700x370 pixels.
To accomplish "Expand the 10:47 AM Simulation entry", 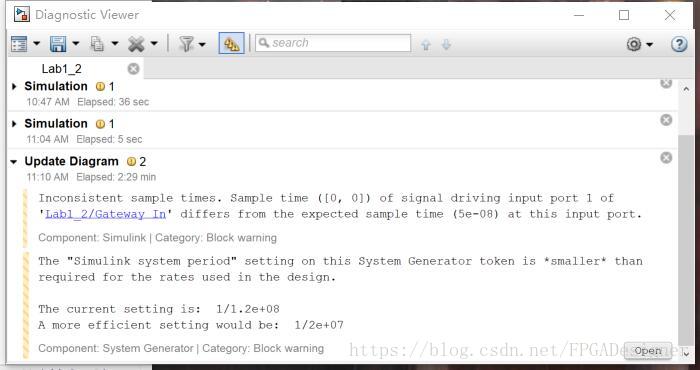I will coord(14,86).
